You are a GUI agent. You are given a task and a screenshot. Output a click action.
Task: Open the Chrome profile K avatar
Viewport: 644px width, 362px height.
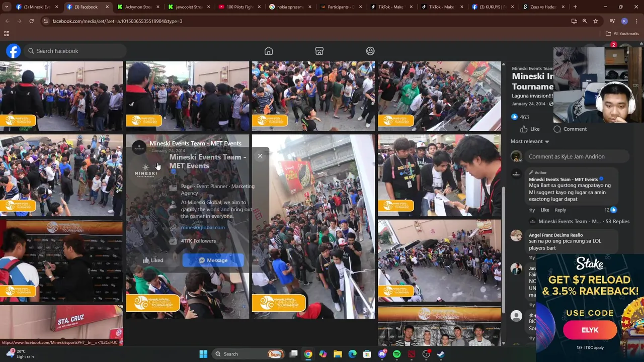(x=624, y=21)
